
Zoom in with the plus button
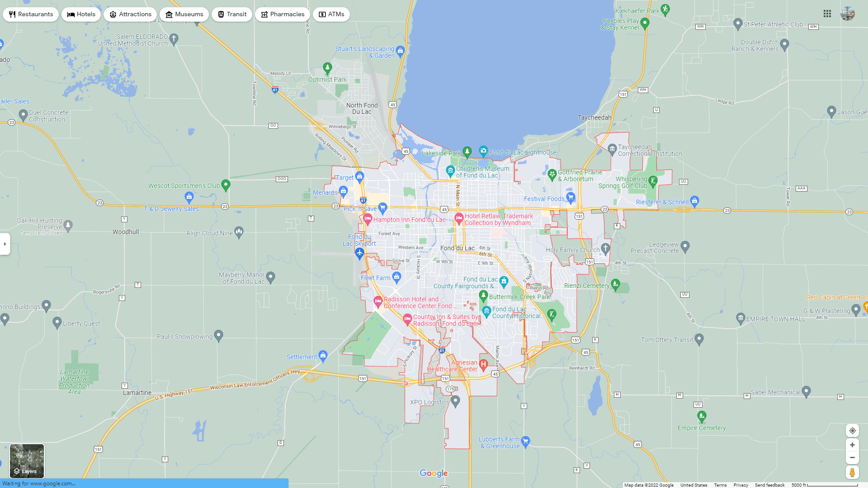852,445
